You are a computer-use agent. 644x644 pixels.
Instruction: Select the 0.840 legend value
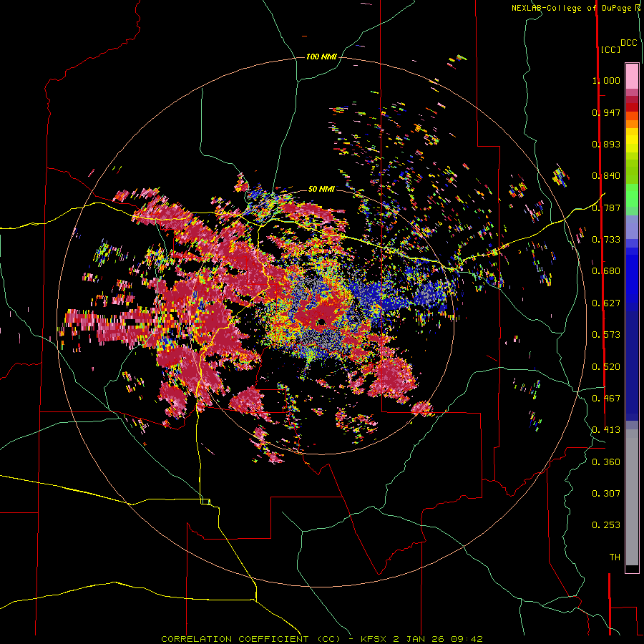pyautogui.click(x=606, y=176)
